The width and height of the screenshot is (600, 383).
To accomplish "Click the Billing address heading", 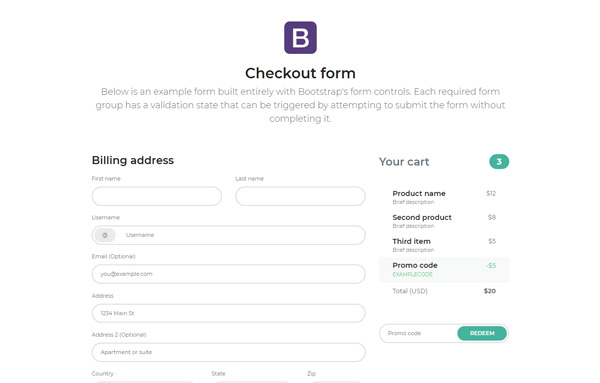I will (133, 160).
